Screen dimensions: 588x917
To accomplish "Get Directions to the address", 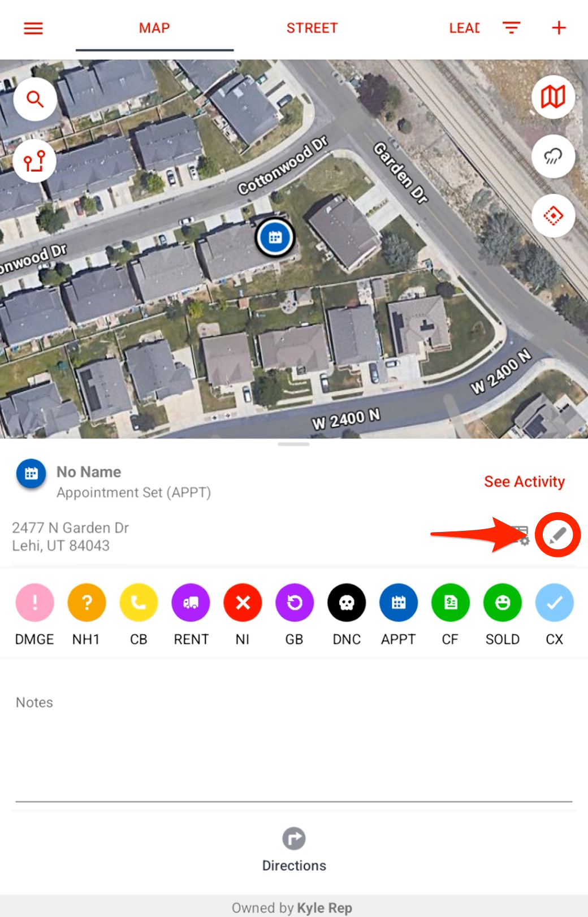I will 294,850.
